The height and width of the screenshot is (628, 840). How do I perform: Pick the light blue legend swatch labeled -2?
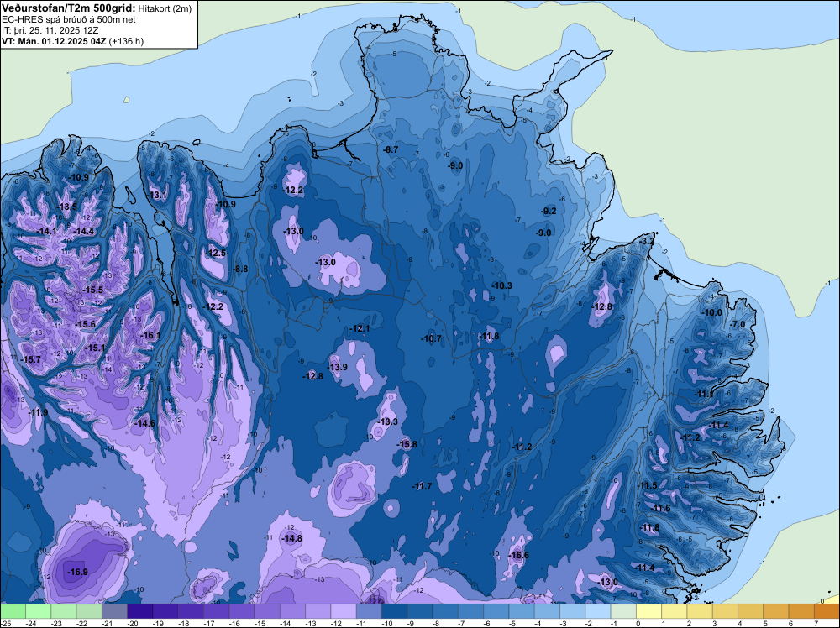pos(598,611)
